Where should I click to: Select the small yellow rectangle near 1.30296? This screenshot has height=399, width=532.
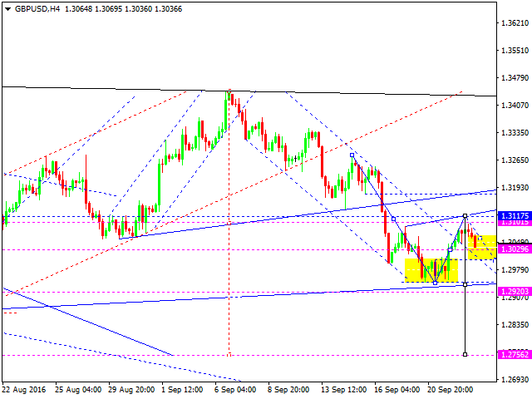click(x=482, y=248)
